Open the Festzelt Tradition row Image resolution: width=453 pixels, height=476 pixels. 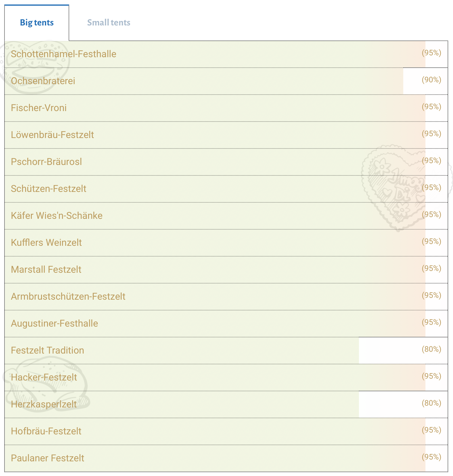(x=226, y=351)
